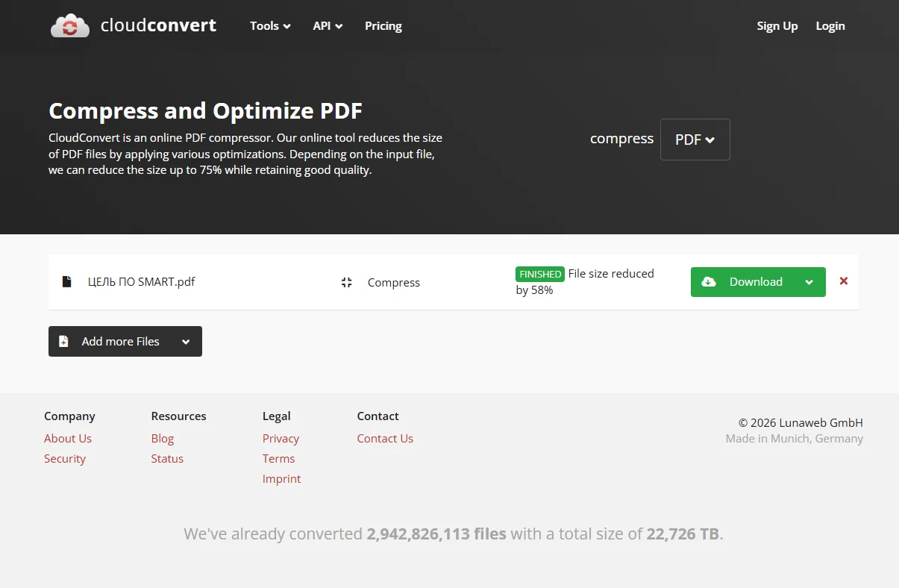Expand the Download options arrow

(809, 282)
